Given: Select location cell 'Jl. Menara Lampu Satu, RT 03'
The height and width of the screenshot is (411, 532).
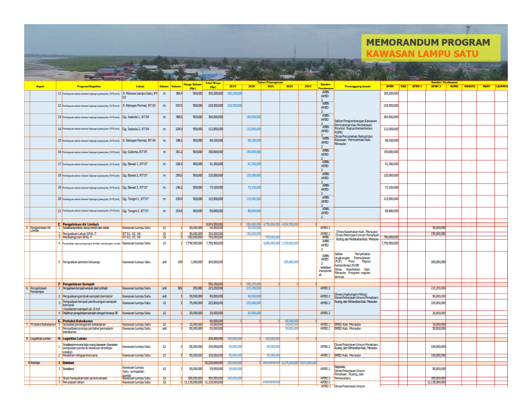Looking at the screenshot, I should point(140,95).
